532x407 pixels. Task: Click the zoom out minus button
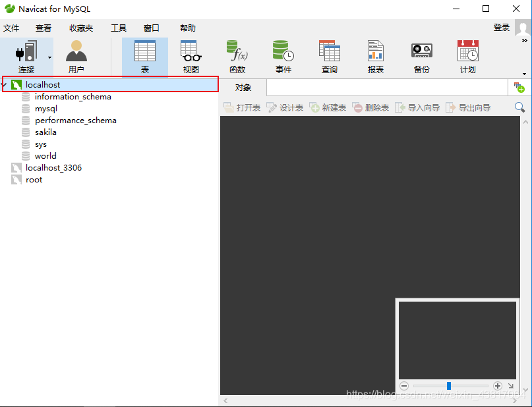tap(403, 386)
